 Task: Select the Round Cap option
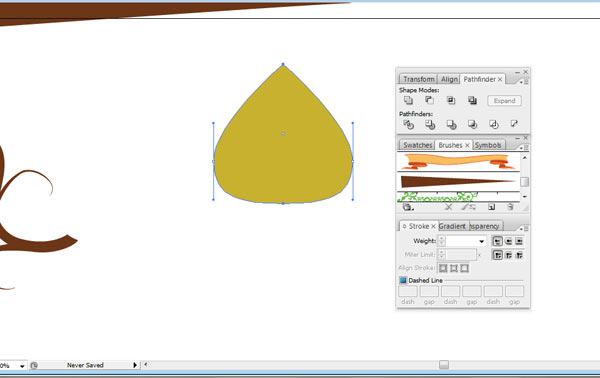point(508,241)
